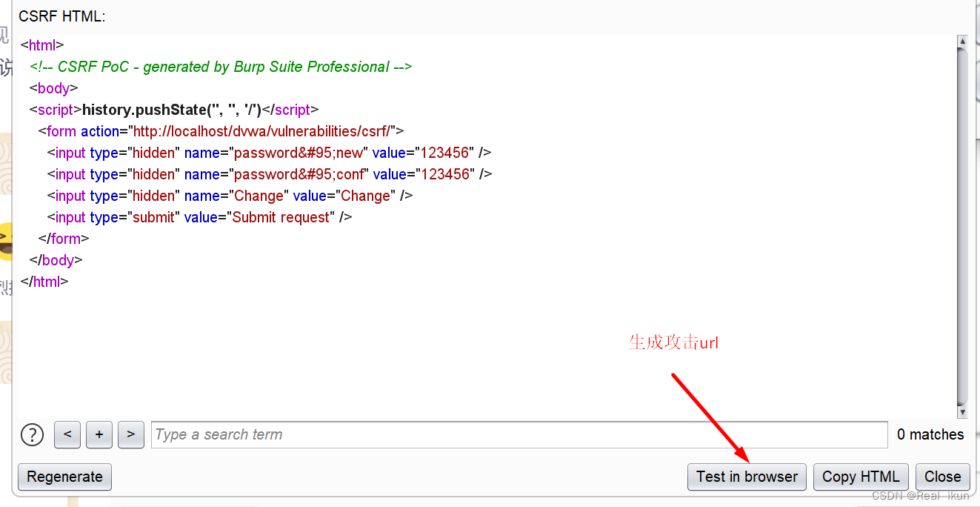Close the CSRF PoC dialog

(x=942, y=477)
